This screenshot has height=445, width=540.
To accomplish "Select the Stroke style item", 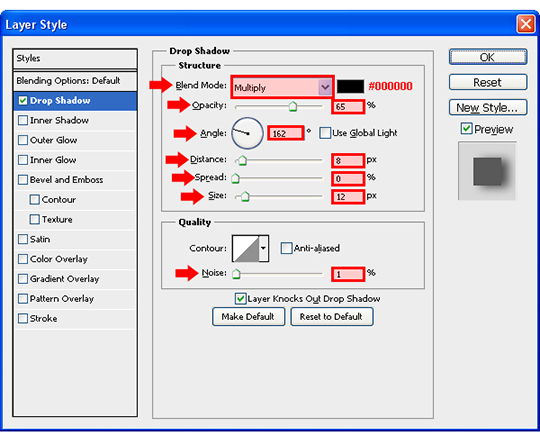I will point(43,319).
